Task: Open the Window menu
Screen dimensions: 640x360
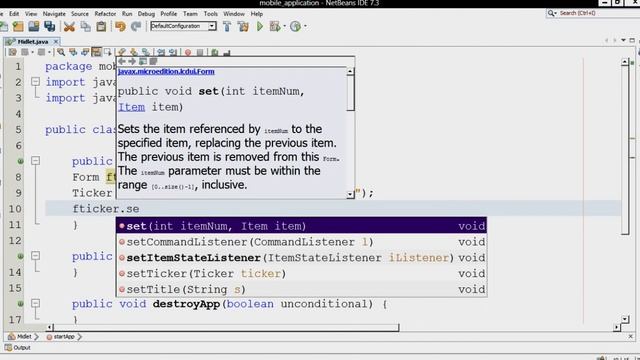Action: pyautogui.click(x=234, y=14)
